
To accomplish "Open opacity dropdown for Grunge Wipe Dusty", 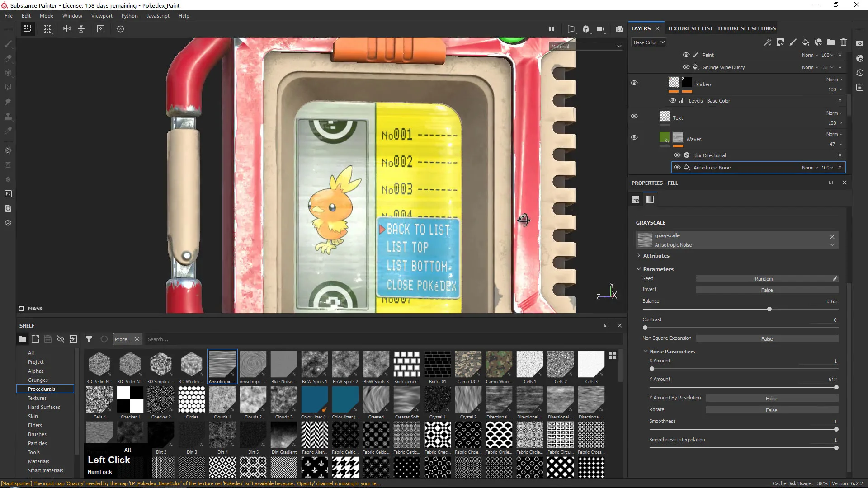I will coord(828,67).
